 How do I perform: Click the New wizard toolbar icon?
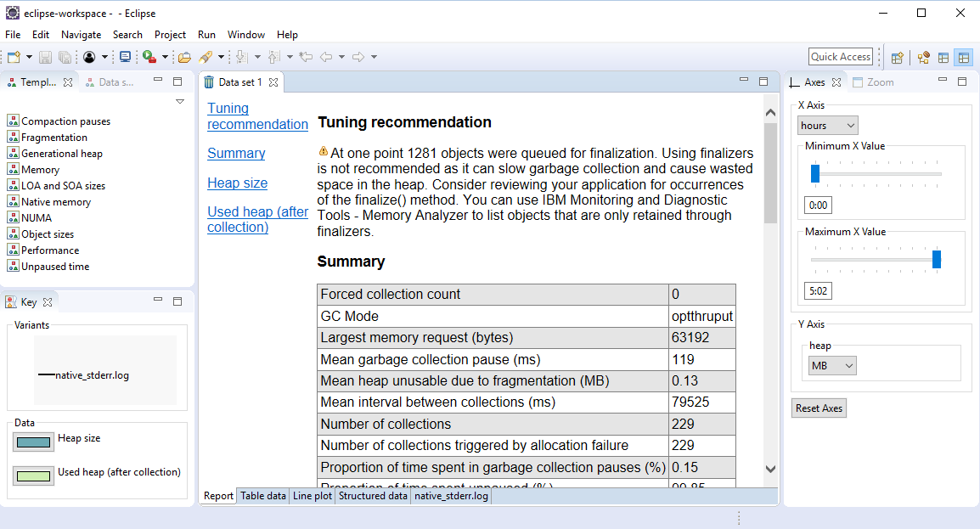[14, 58]
